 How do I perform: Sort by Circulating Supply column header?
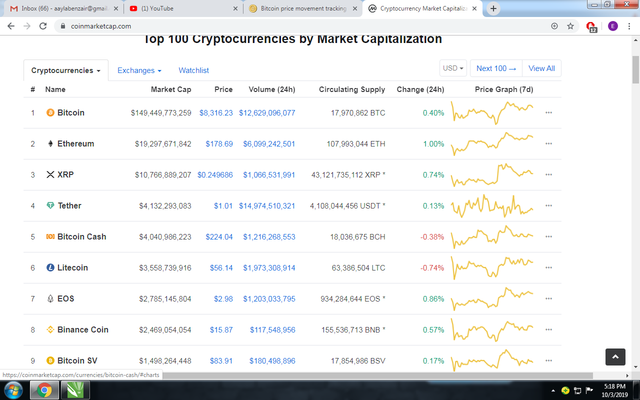pos(352,89)
